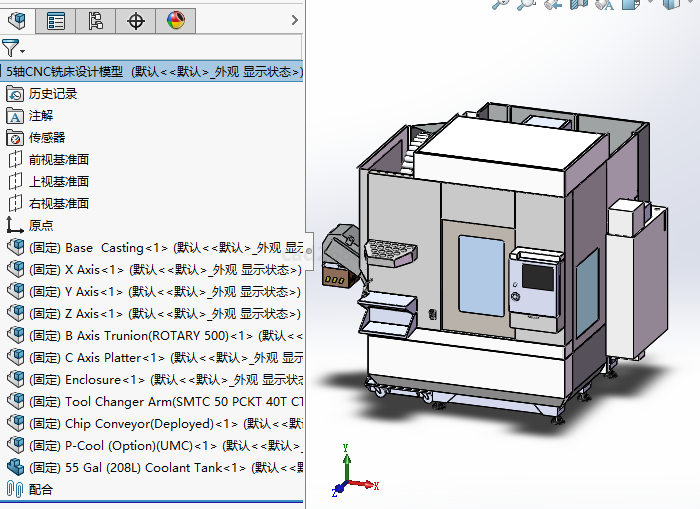Select the 历史记录 history folder
Viewport: 700px width, 509px height.
52,94
